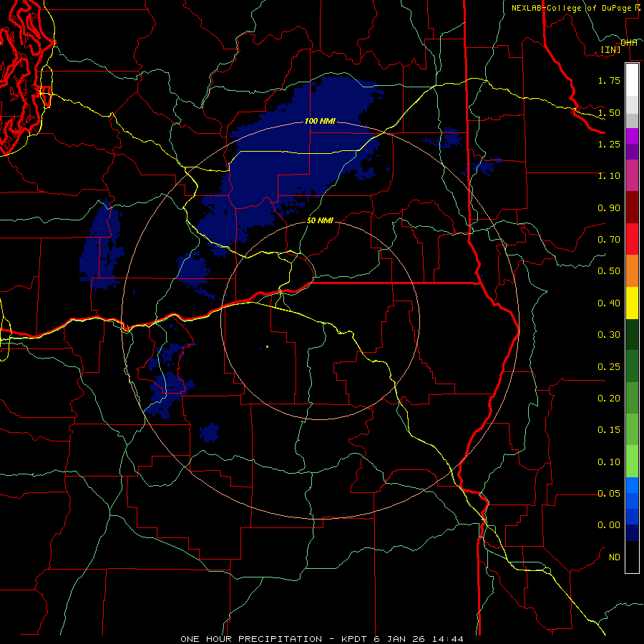Select the light green 0.10 legend swatch

(x=633, y=462)
